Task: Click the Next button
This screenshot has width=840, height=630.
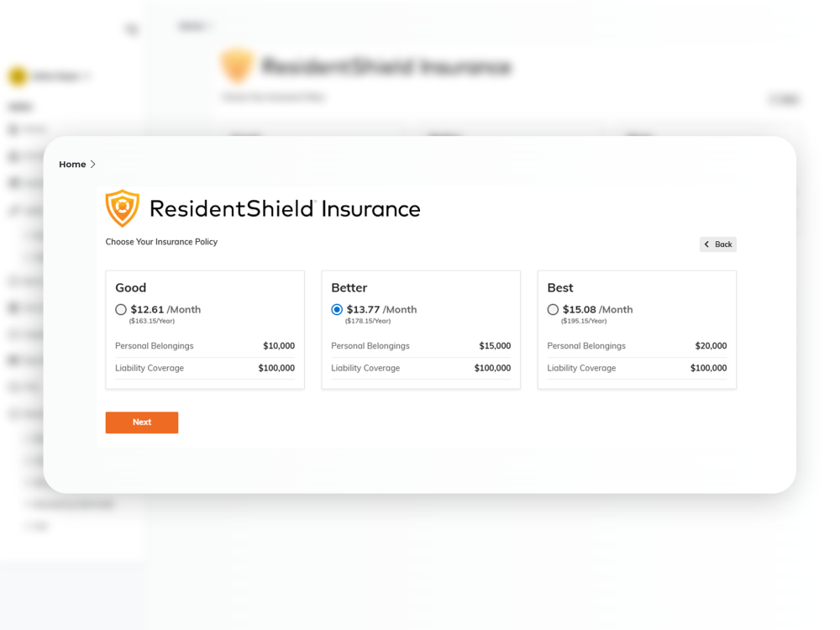Action: point(141,423)
